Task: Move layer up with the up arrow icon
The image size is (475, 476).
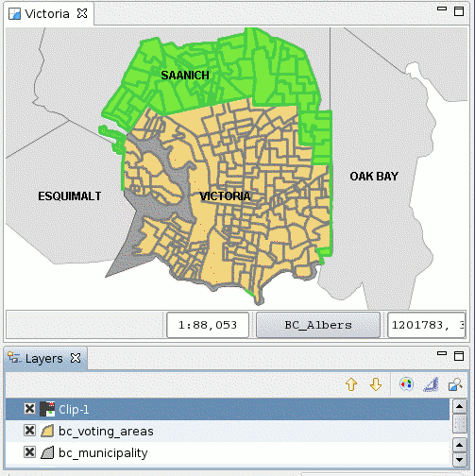Action: point(351,384)
